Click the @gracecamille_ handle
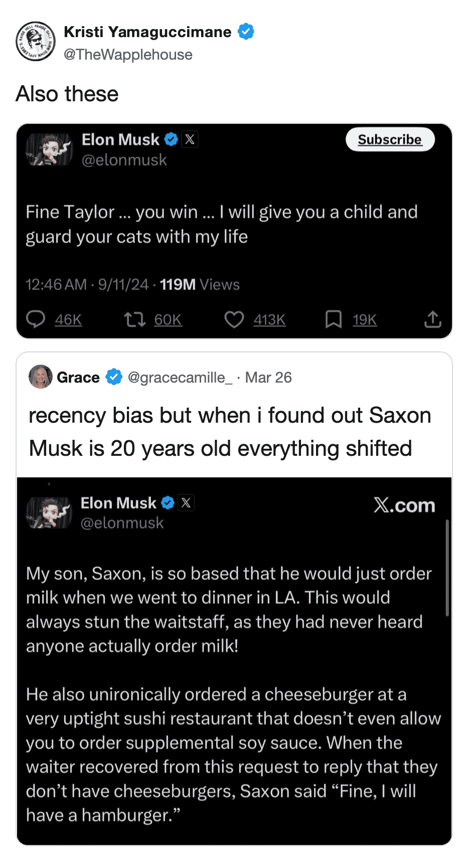Screen dimensions: 465x868 point(180,378)
